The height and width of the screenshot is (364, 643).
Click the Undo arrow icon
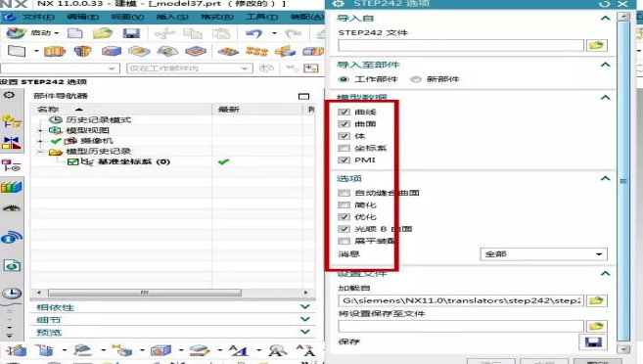click(253, 33)
